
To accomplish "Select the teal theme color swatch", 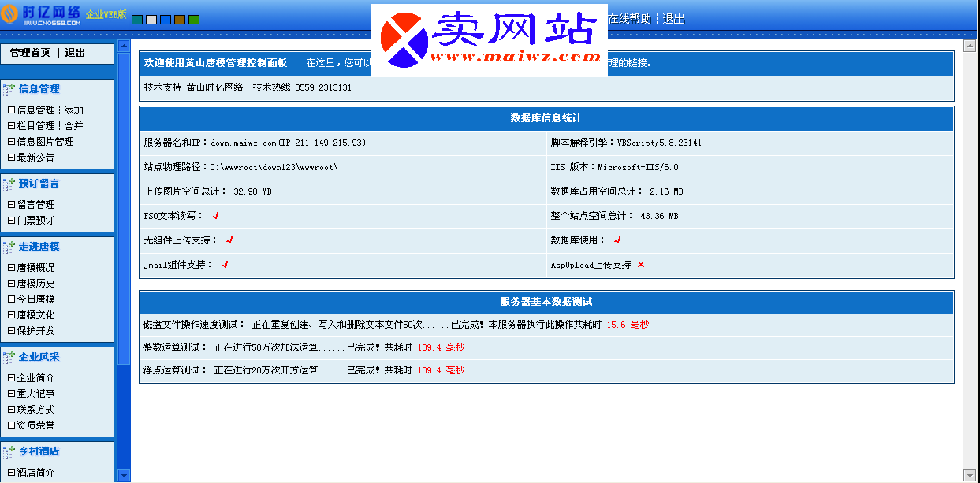I will tap(137, 20).
